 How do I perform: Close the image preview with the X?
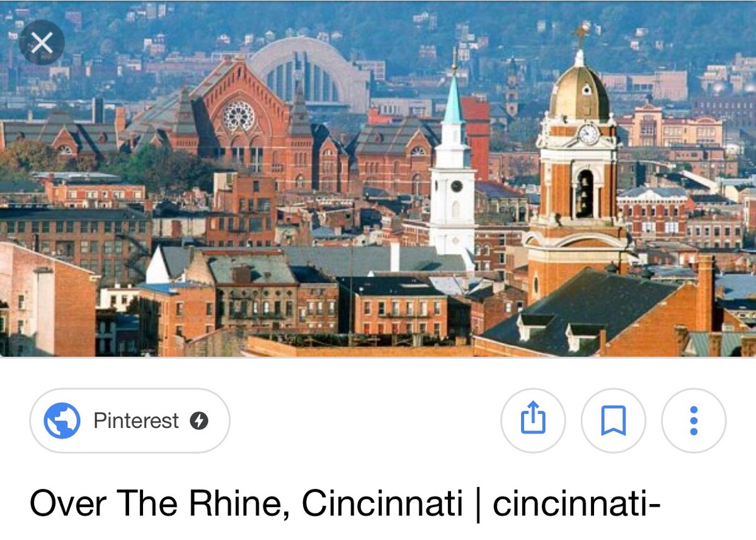42,43
